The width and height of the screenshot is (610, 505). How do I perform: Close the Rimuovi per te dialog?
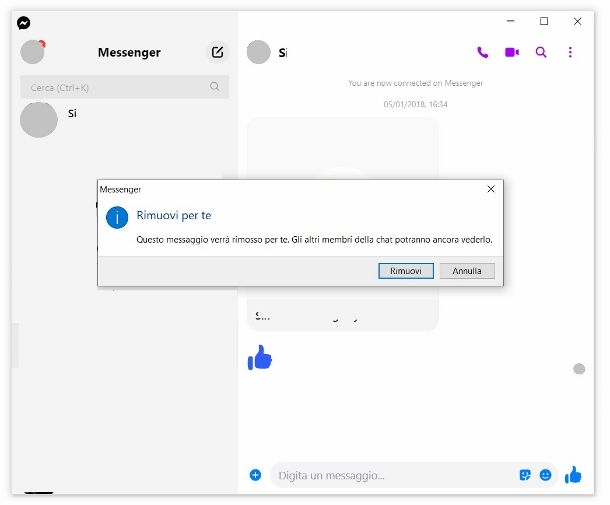(x=491, y=189)
